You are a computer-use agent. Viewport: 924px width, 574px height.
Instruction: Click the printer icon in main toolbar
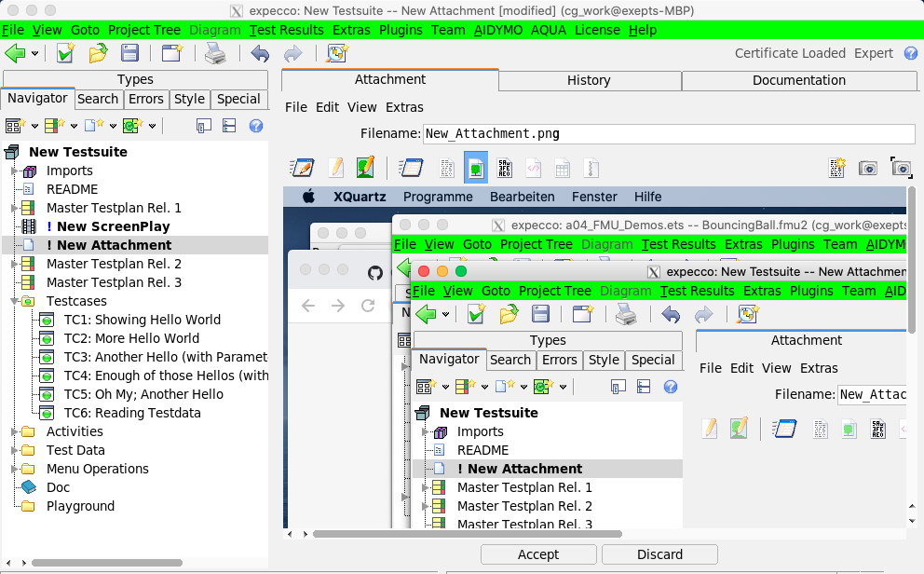(215, 53)
